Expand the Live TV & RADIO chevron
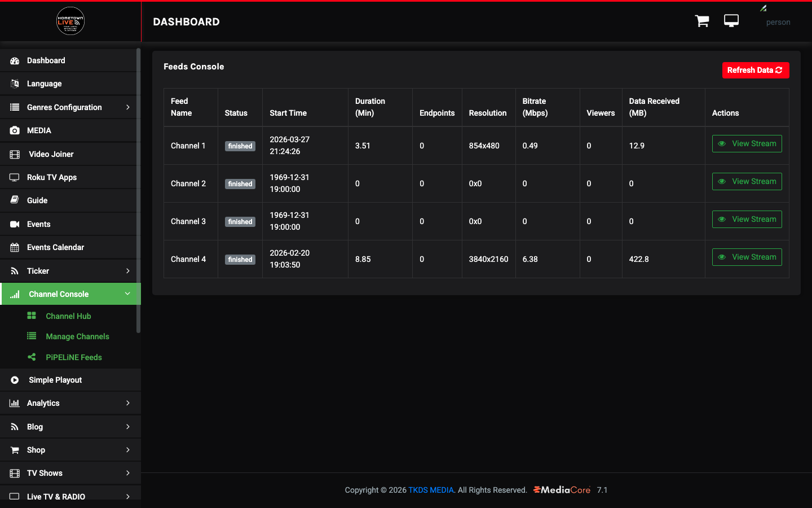The image size is (812, 508). point(128,497)
